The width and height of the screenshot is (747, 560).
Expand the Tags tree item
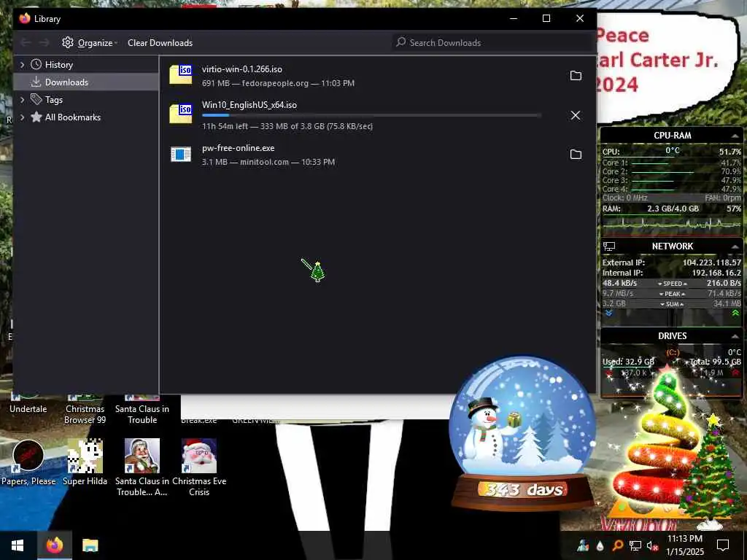(x=23, y=99)
